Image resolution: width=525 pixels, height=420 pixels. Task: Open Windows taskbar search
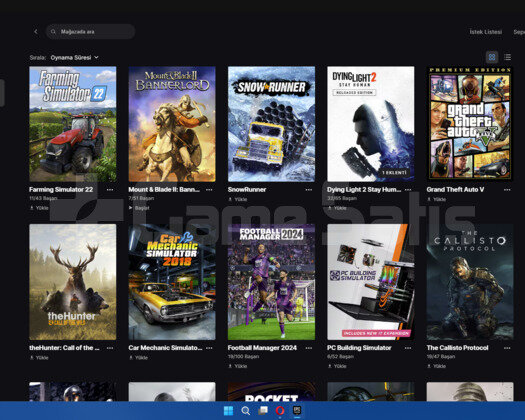[245, 411]
